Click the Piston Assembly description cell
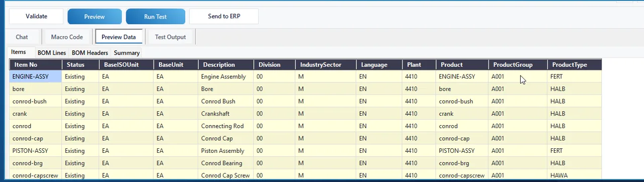 [226, 150]
